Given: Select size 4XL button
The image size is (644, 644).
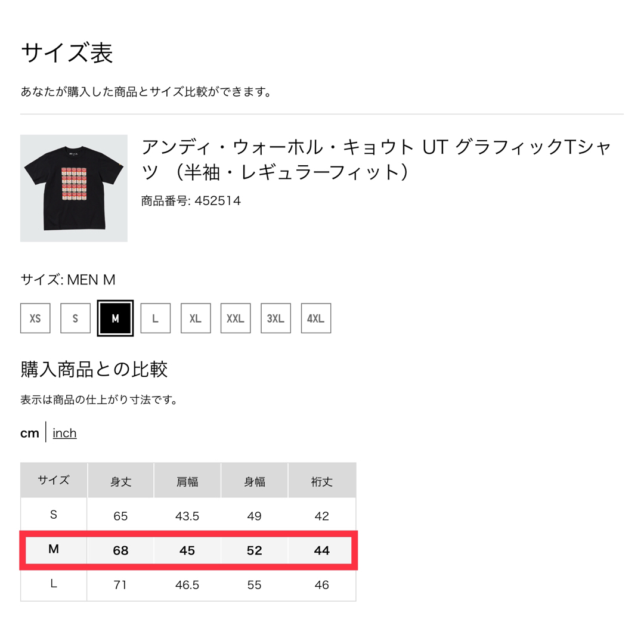Looking at the screenshot, I should pos(316,318).
